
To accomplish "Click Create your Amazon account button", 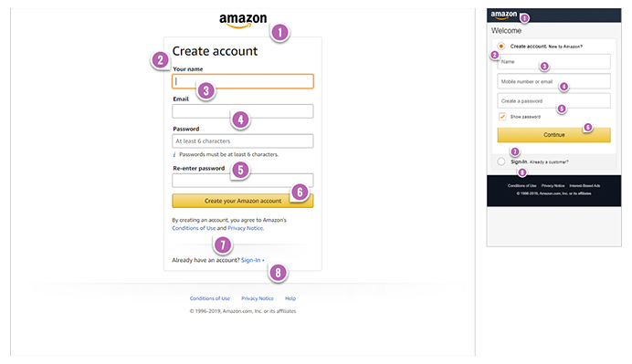I will click(243, 201).
